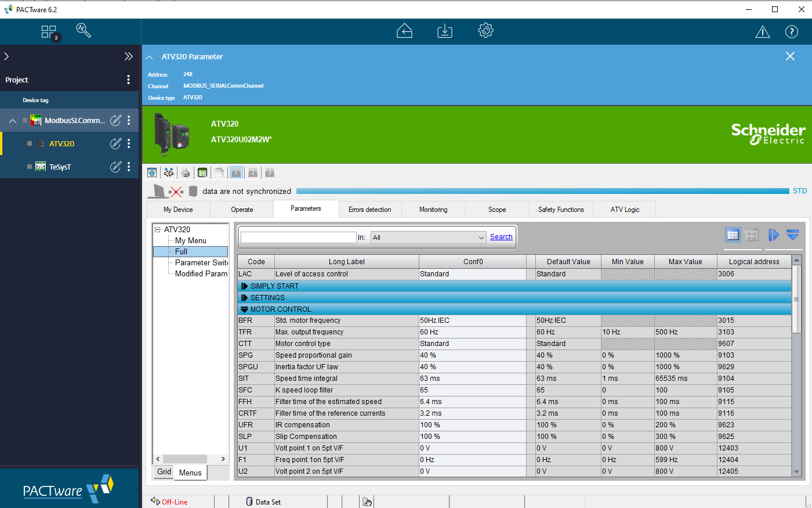Open the help question mark icon
Image resolution: width=812 pixels, height=508 pixels.
791,32
